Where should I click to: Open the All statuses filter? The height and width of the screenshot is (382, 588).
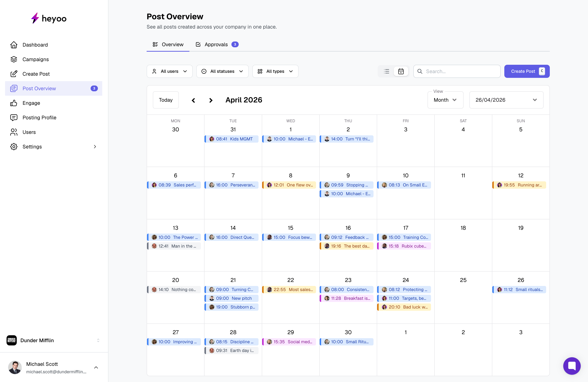coord(222,71)
